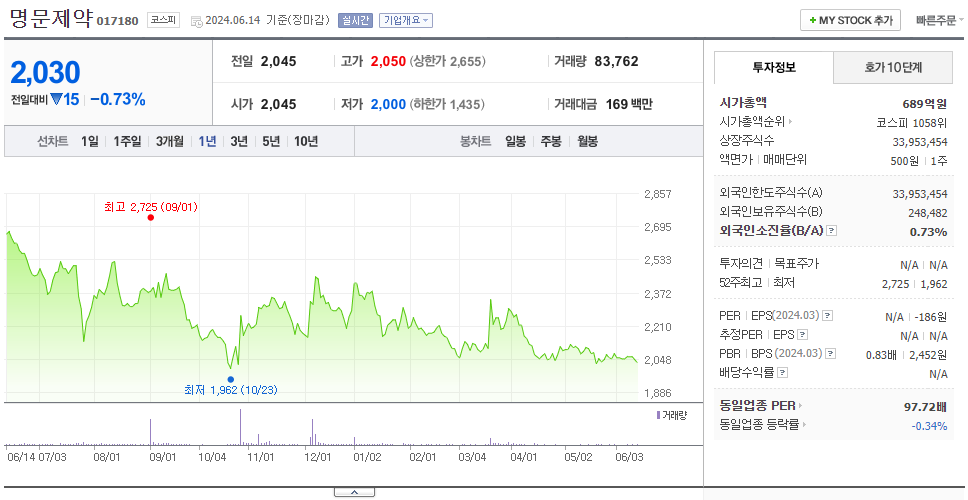The height and width of the screenshot is (500, 968).
Task: Click the 상한가 2,655 text
Action: click(x=448, y=62)
